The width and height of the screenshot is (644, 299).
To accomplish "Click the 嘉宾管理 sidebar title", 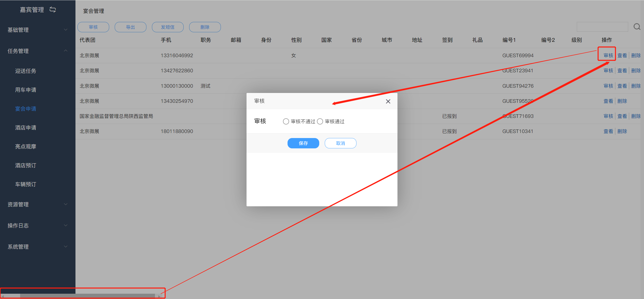I will (x=32, y=10).
